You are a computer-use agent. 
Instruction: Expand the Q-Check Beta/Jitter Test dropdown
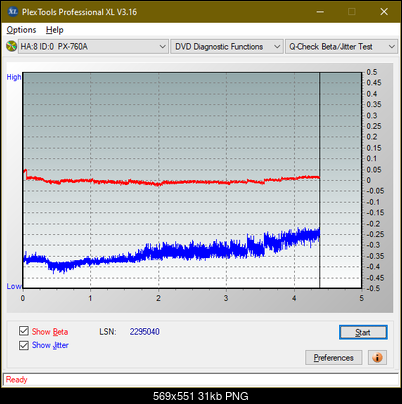pos(341,47)
